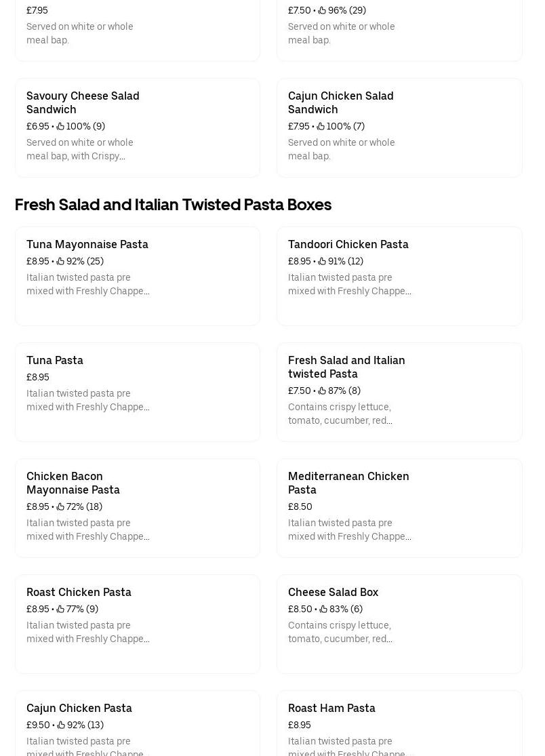
Task: Click thumbs-up icon on Cajun Chicken Pasta
Action: click(60, 725)
